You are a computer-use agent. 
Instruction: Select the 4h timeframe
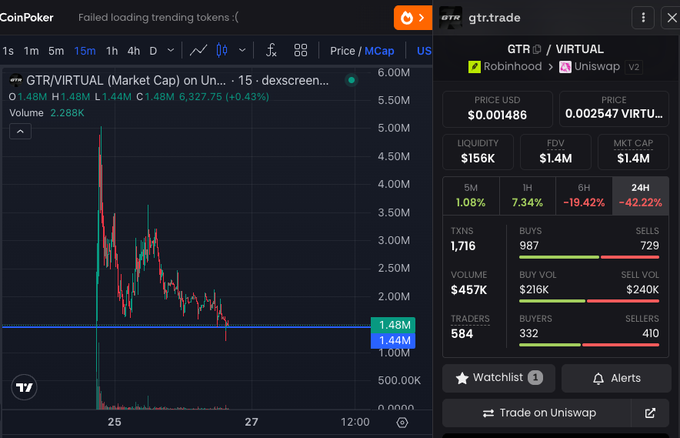pyautogui.click(x=134, y=51)
